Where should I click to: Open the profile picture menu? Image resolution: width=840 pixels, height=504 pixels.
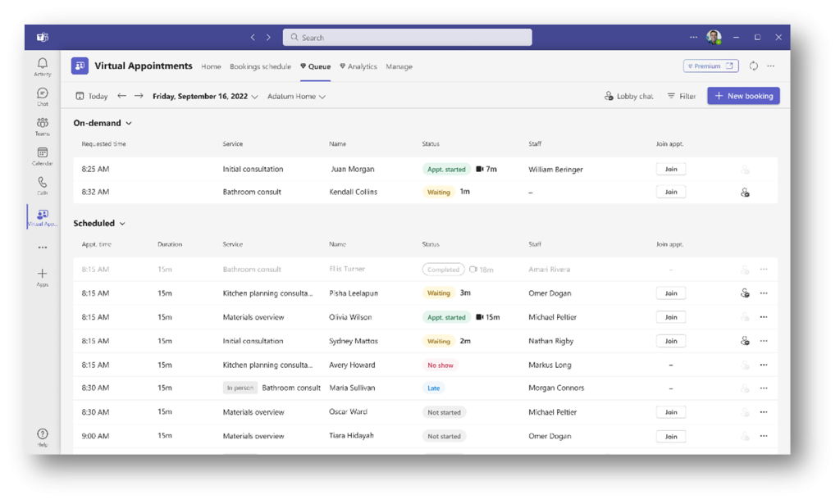point(714,37)
